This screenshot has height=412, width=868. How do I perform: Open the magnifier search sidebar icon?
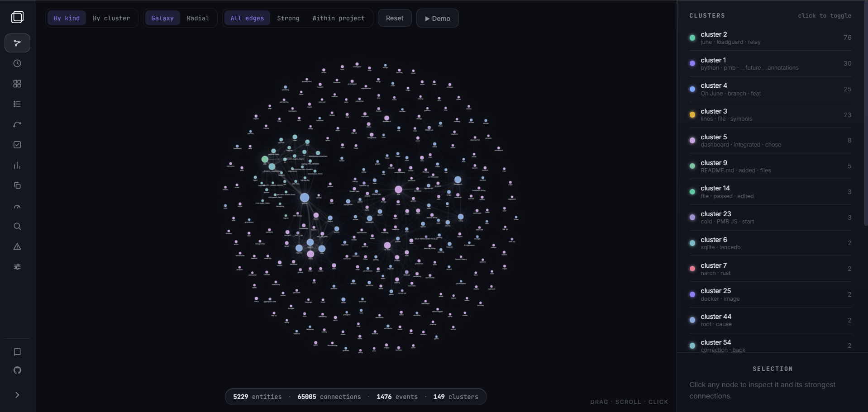(17, 226)
